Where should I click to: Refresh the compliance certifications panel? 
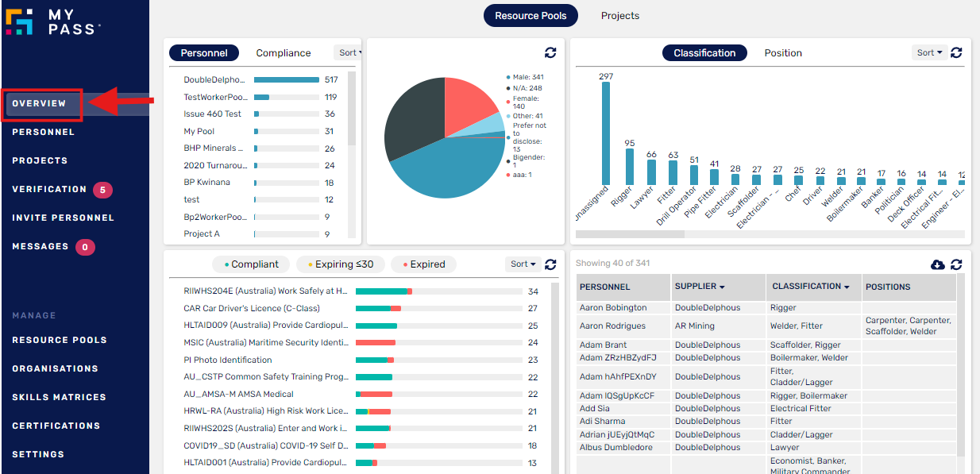[550, 264]
